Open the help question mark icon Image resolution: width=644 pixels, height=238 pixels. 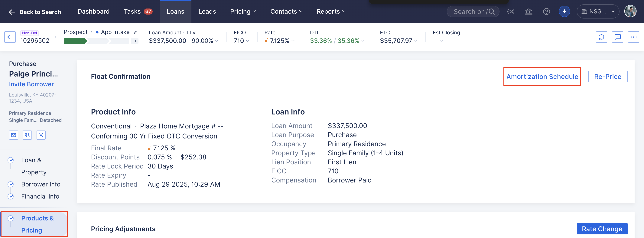coord(547,11)
